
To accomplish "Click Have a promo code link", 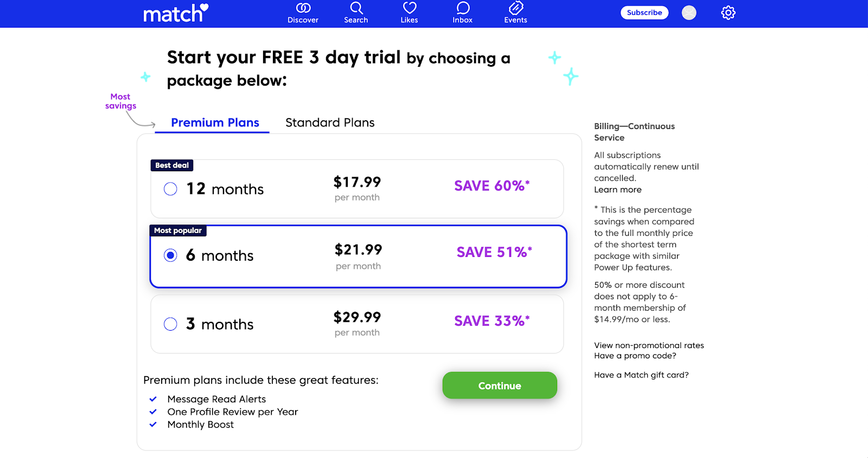I will coord(635,356).
